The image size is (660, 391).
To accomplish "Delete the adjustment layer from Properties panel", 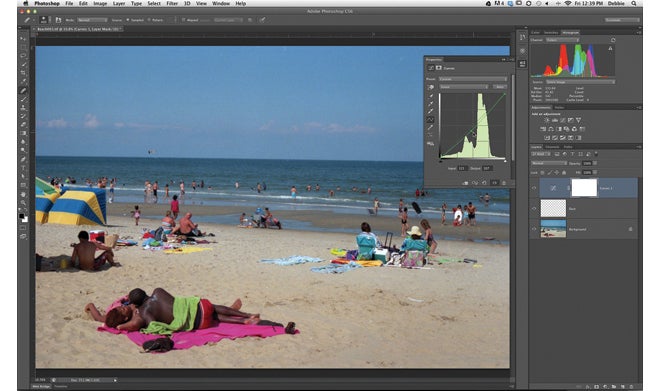I will 504,183.
